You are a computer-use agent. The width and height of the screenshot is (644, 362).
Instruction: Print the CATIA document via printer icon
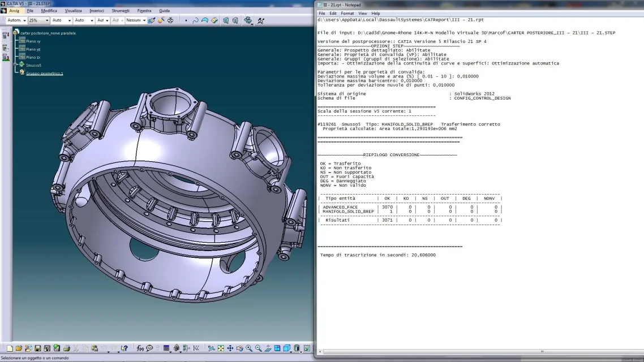pyautogui.click(x=67, y=348)
